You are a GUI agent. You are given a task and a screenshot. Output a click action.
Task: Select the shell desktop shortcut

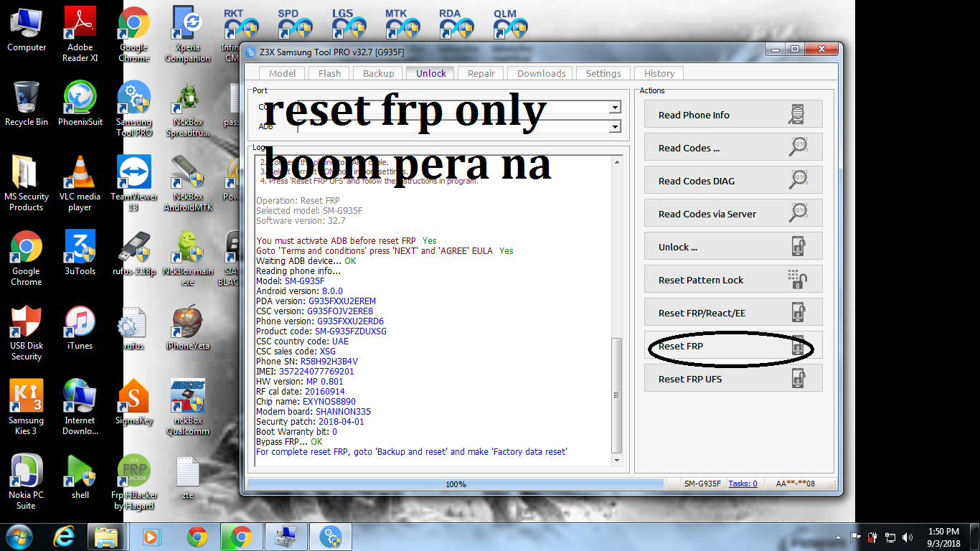point(80,477)
